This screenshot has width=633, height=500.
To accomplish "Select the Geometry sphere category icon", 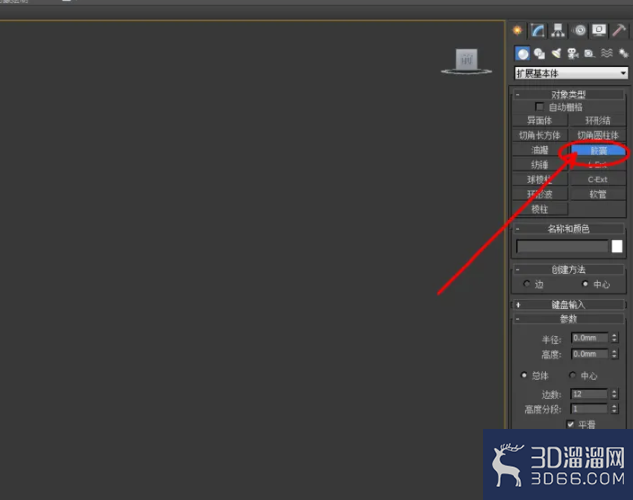I will [x=522, y=53].
